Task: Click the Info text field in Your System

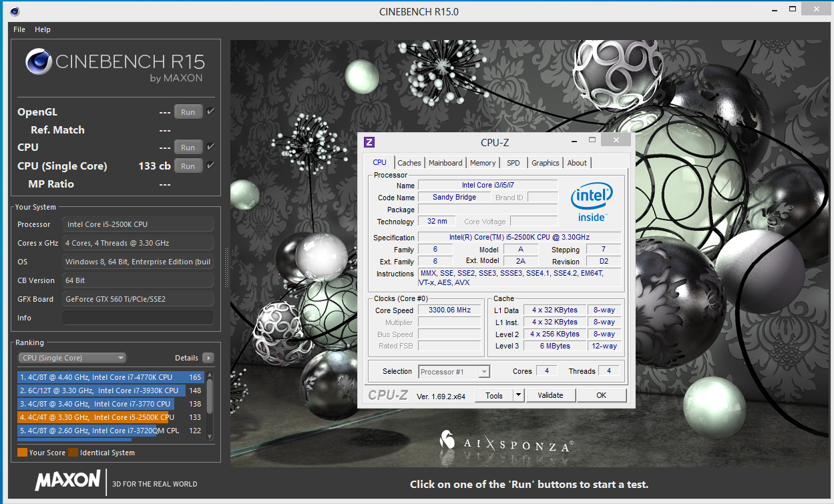Action: pyautogui.click(x=138, y=318)
